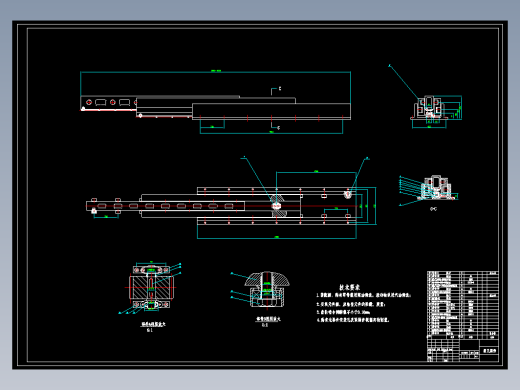Click the lower "C" section marker
Screen dimensions: 520x390
(279, 128)
